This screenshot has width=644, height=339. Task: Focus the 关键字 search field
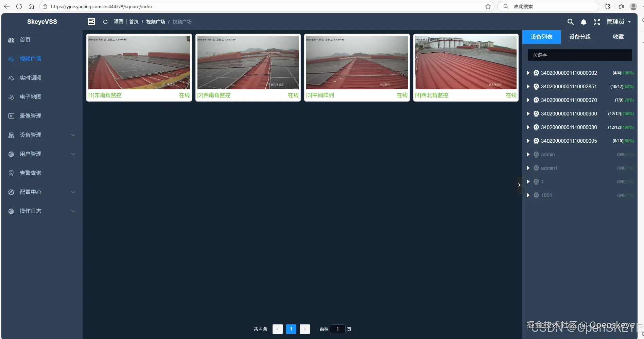pos(580,55)
